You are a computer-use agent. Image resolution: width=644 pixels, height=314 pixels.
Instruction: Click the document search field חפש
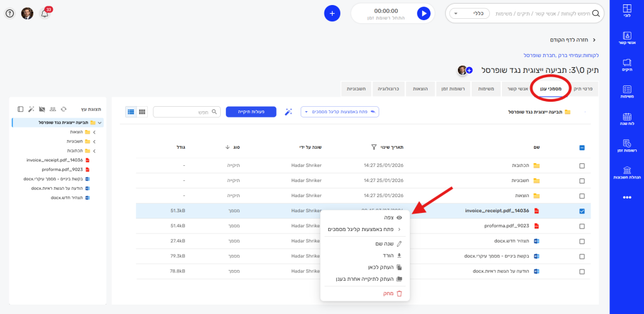click(187, 112)
